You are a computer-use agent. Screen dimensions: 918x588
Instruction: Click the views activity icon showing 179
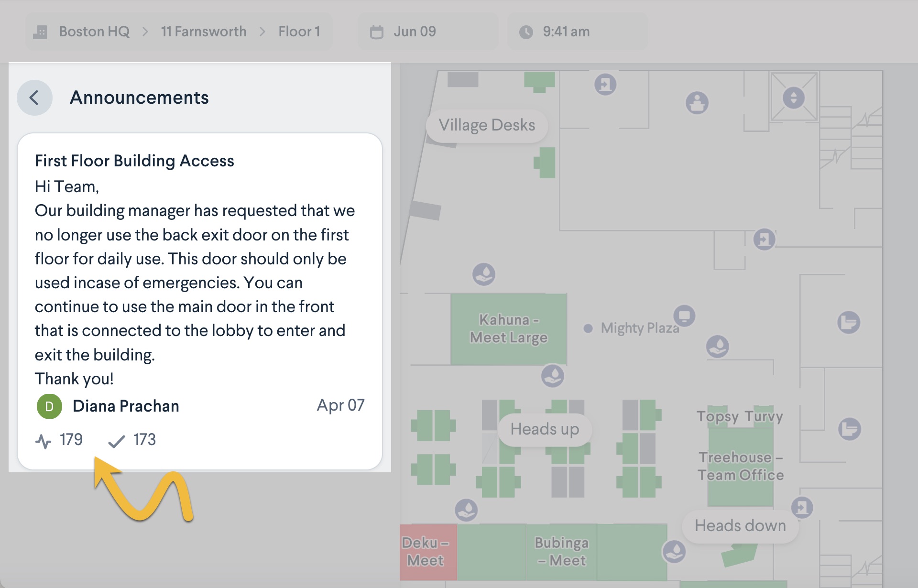pyautogui.click(x=43, y=441)
